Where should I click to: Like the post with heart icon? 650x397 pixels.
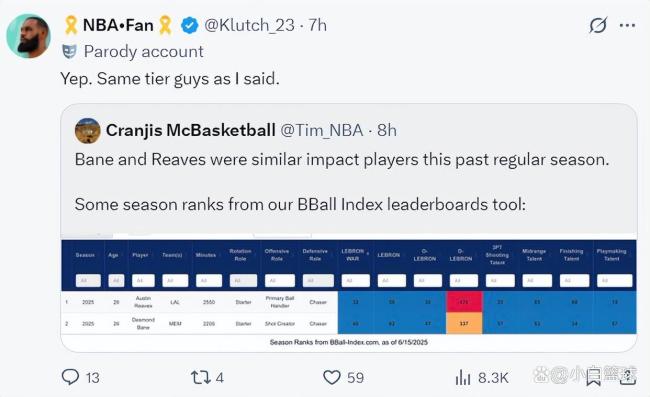pos(332,378)
